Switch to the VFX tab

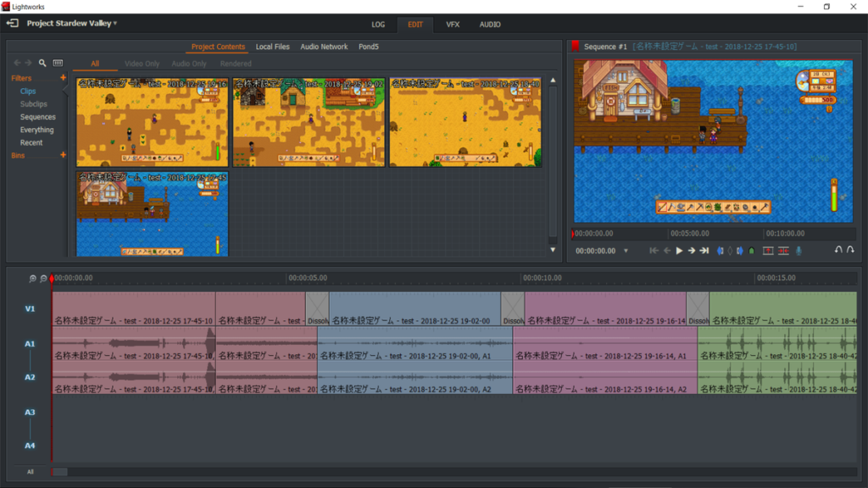pyautogui.click(x=453, y=25)
